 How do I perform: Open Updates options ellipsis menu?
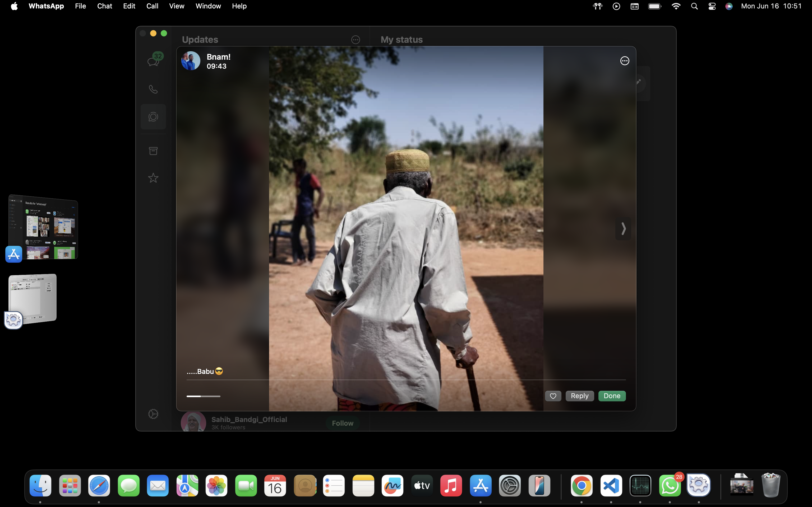pyautogui.click(x=355, y=40)
